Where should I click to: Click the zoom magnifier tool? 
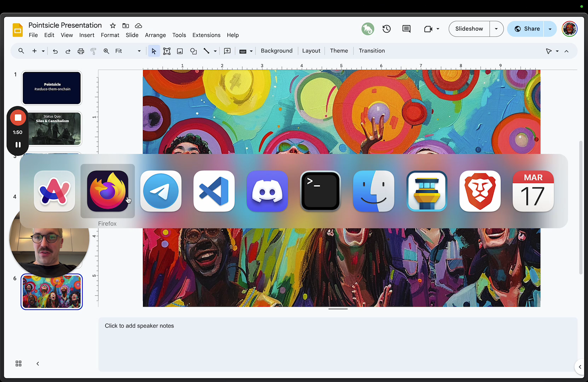106,51
